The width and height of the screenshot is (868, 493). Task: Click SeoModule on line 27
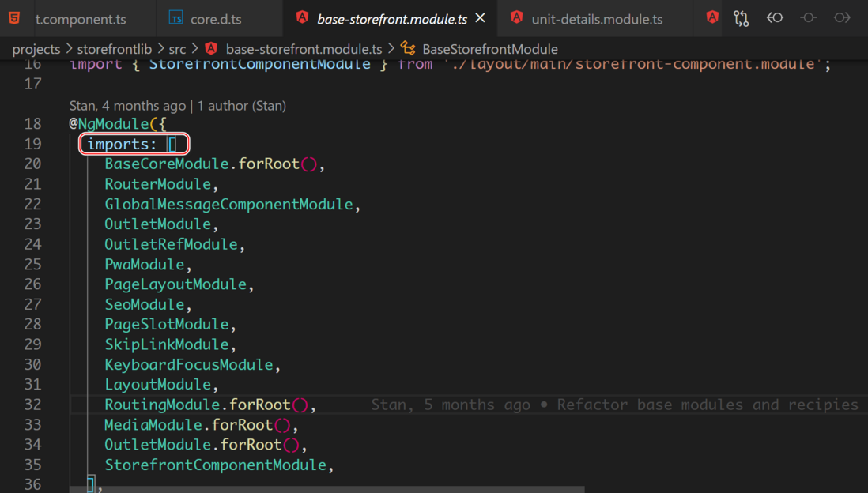point(145,304)
